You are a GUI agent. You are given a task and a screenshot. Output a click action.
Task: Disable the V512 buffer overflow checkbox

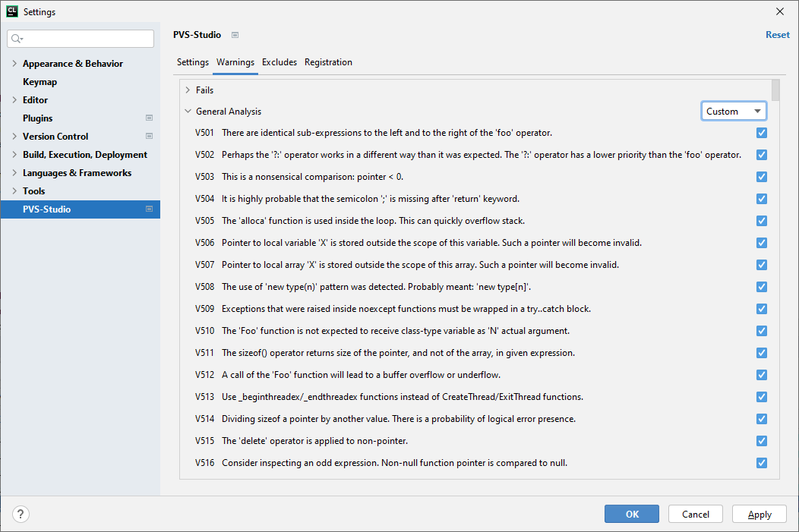(x=762, y=375)
